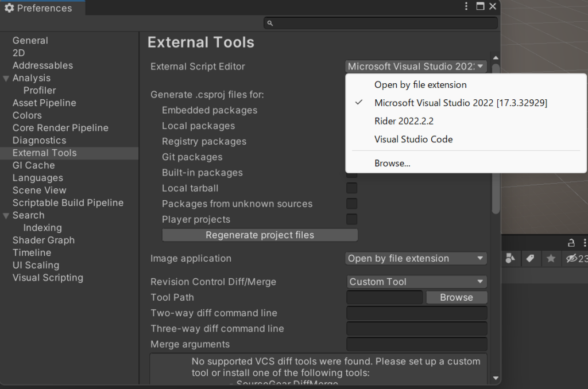
Task: Click the scrollbar up arrow in External Tools
Action: click(x=496, y=58)
